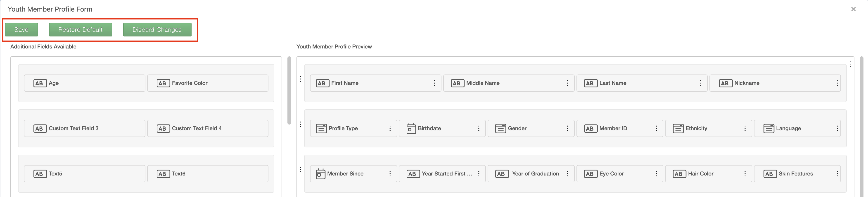Click the Member Since calendar icon

320,174
